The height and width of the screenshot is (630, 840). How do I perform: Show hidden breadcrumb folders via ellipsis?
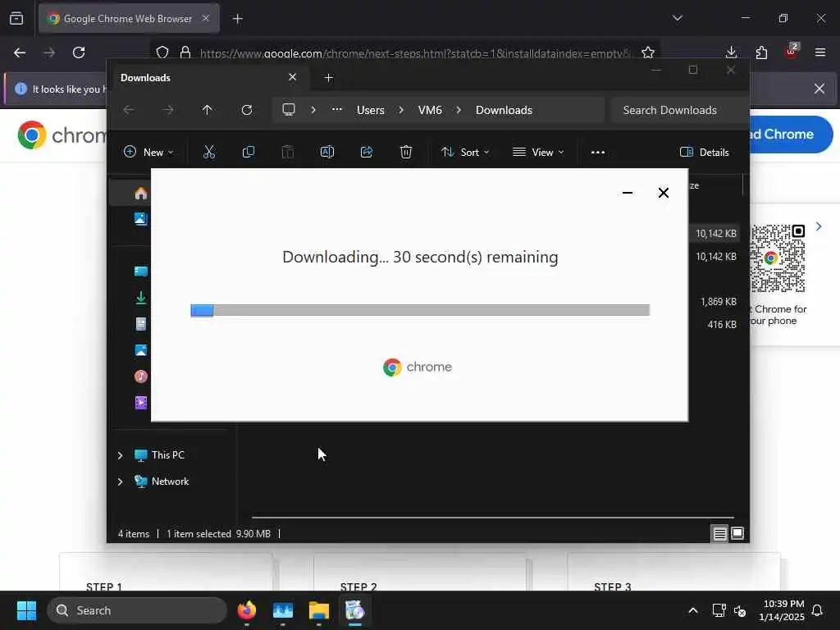click(337, 109)
